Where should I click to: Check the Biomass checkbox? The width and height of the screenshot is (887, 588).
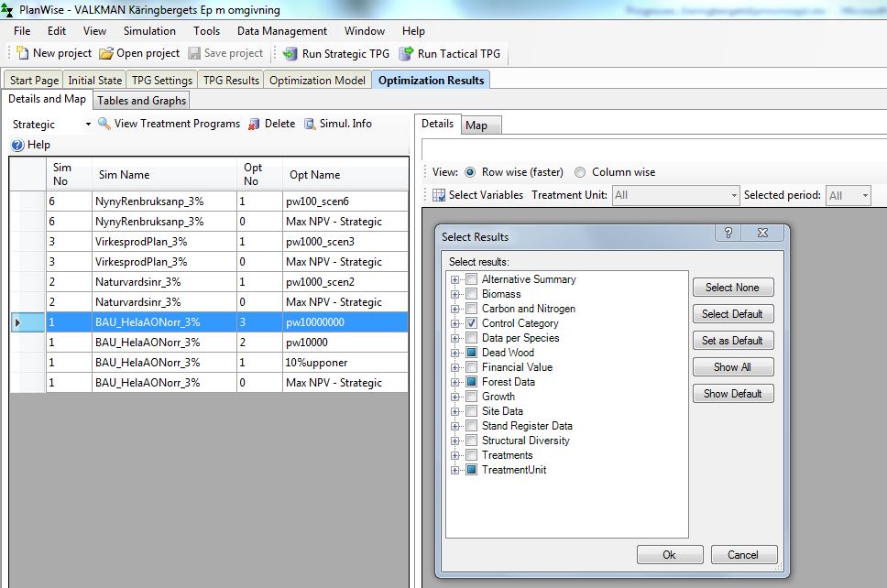pyautogui.click(x=471, y=294)
